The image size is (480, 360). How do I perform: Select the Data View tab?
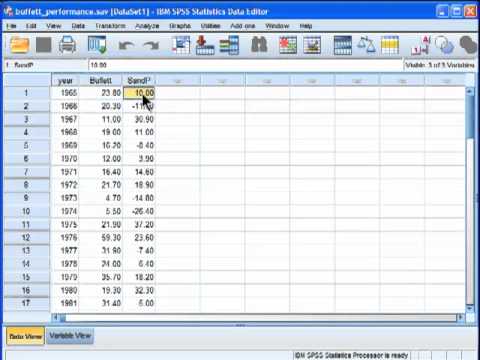25,336
